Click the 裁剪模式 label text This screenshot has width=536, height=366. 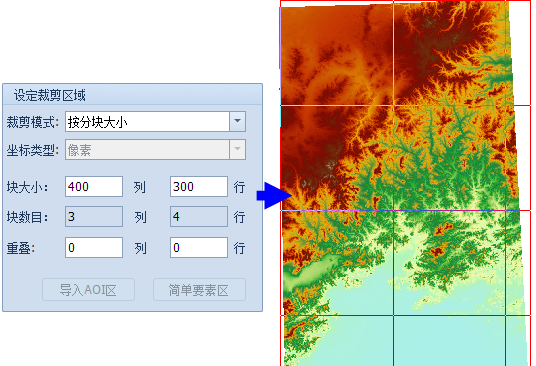[32, 122]
